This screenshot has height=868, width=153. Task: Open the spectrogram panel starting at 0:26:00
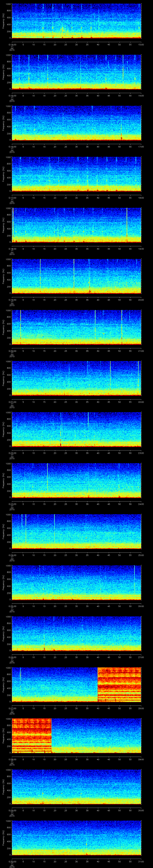click(76, 633)
